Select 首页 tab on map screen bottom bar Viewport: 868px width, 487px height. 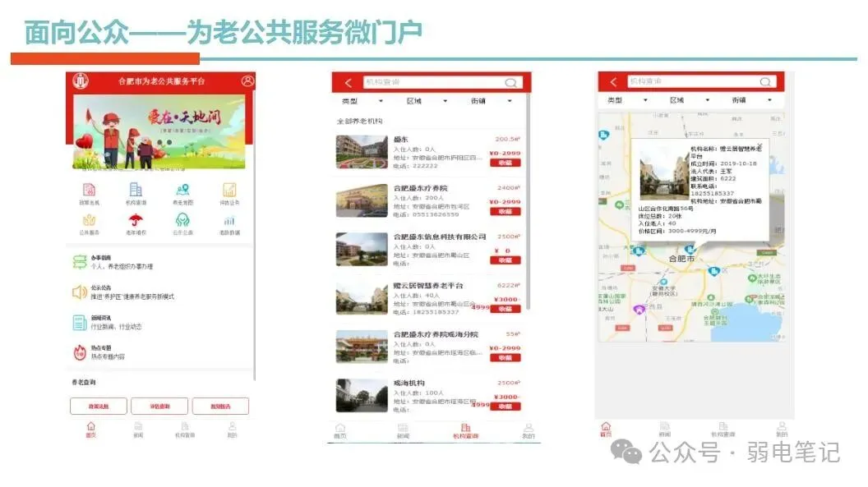pos(606,430)
